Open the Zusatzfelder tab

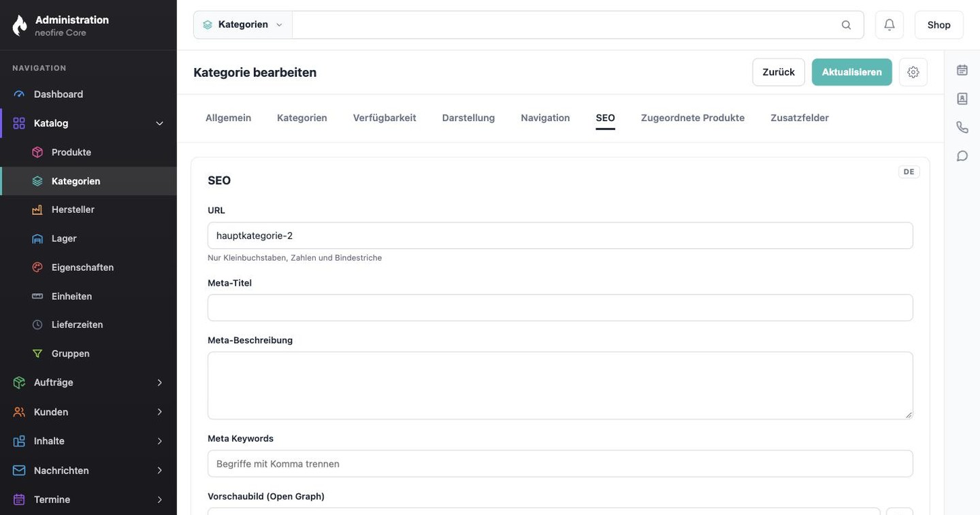(800, 118)
